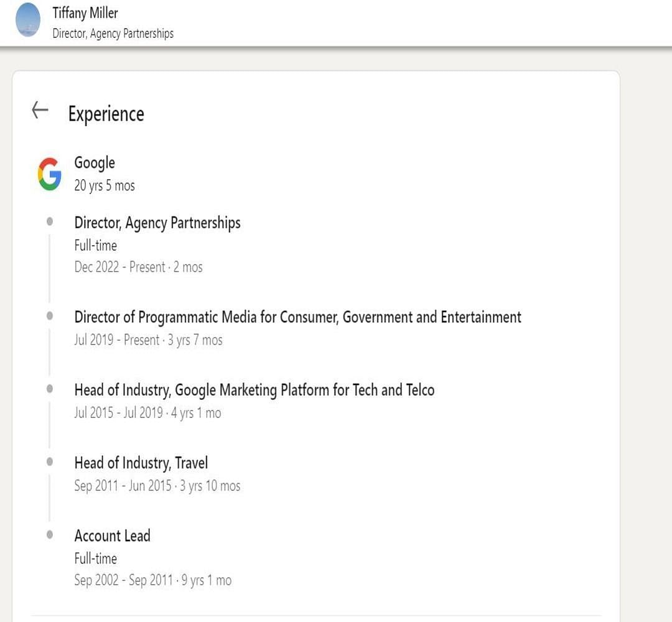
Task: Click bullet beside Head of Industry, Google Marketing Platform
Action: (x=50, y=389)
